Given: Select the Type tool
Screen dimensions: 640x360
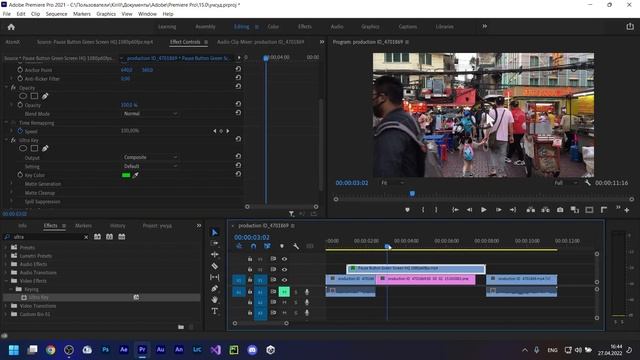Looking at the screenshot, I should (215, 311).
